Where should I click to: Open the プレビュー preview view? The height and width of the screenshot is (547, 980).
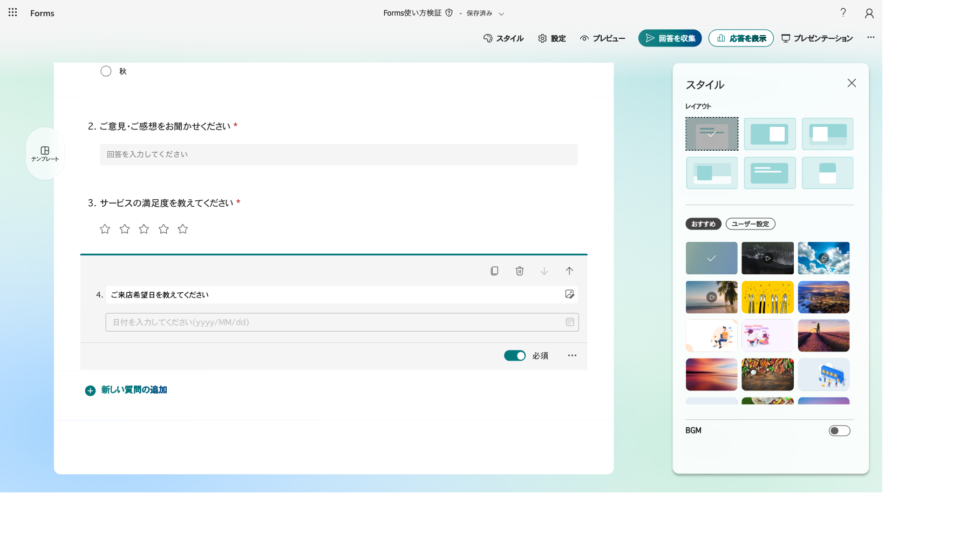pos(602,38)
